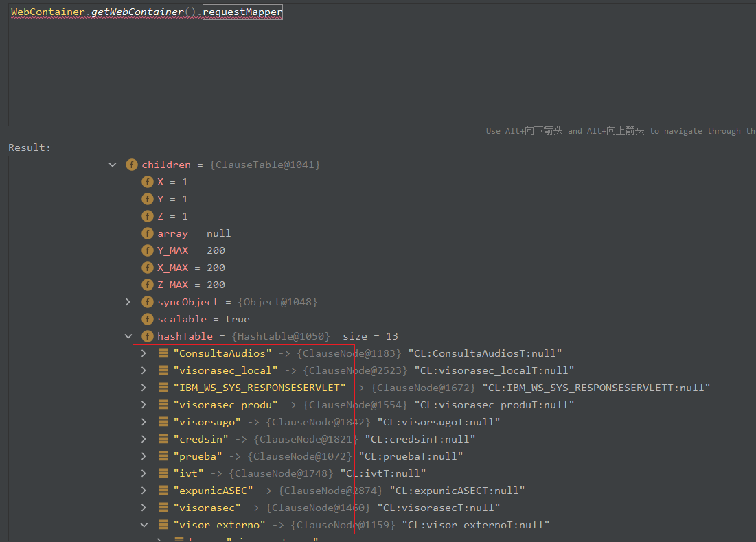
Task: Click the field icon beside Z_MAX
Action: pos(148,285)
